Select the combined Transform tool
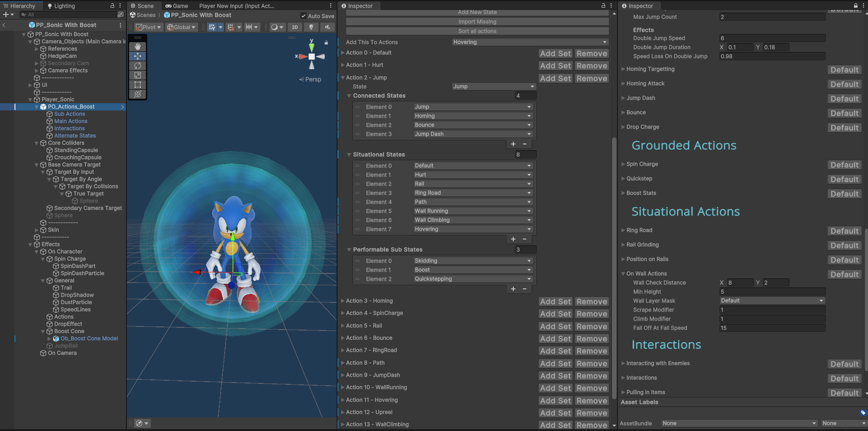The width and height of the screenshot is (868, 431). pyautogui.click(x=138, y=94)
